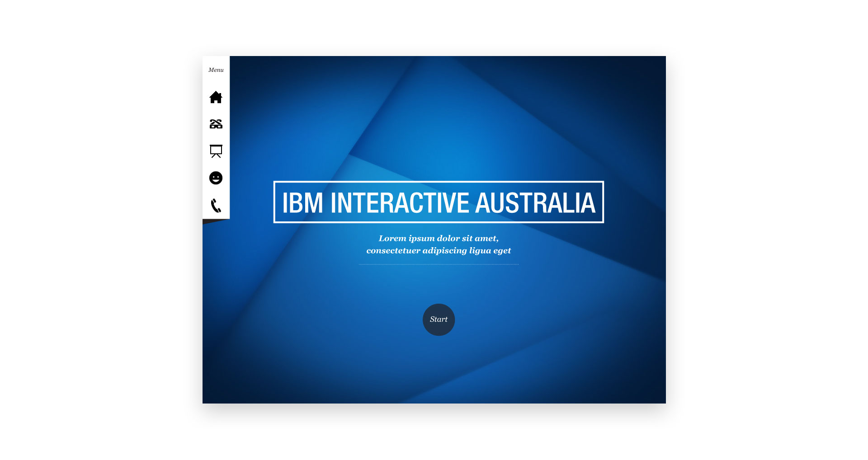Open the presentation easel icon

click(216, 151)
